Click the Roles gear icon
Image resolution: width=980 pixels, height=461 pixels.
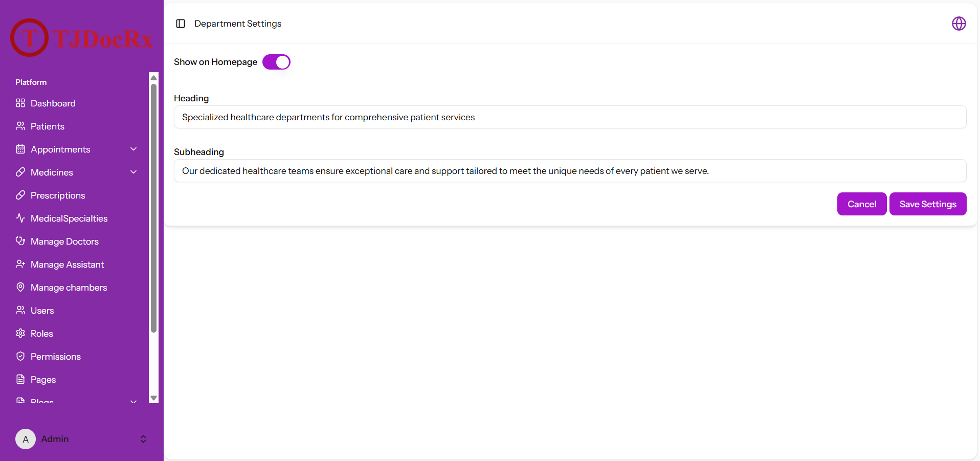pos(20,333)
